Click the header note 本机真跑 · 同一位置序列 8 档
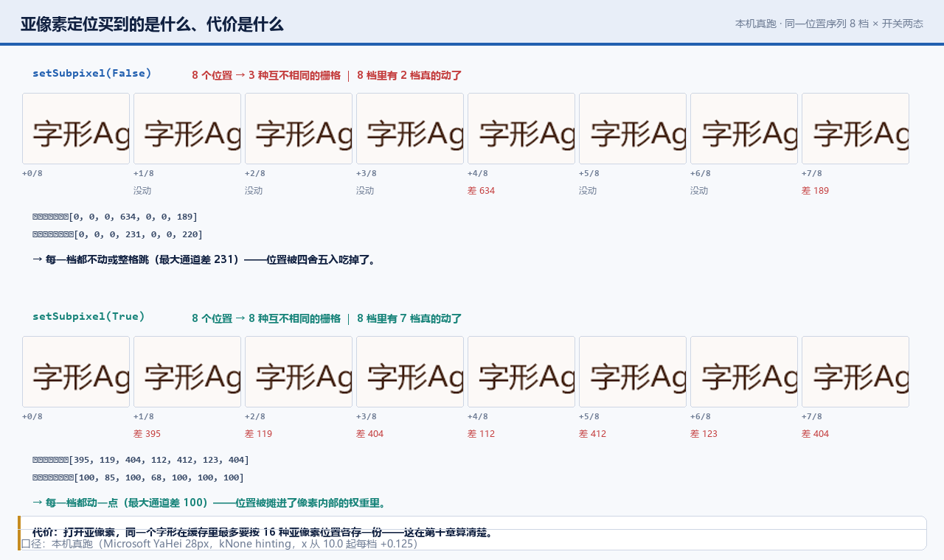944x560 pixels. 801,24
